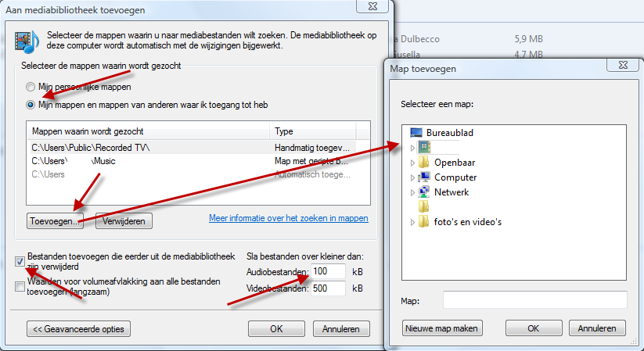
Task: Open 'Meer informatie over het zoeken' link
Action: 288,218
